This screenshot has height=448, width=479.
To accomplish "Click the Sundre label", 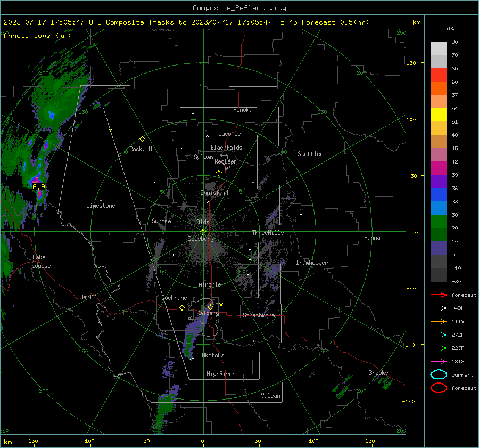I will pyautogui.click(x=161, y=221).
